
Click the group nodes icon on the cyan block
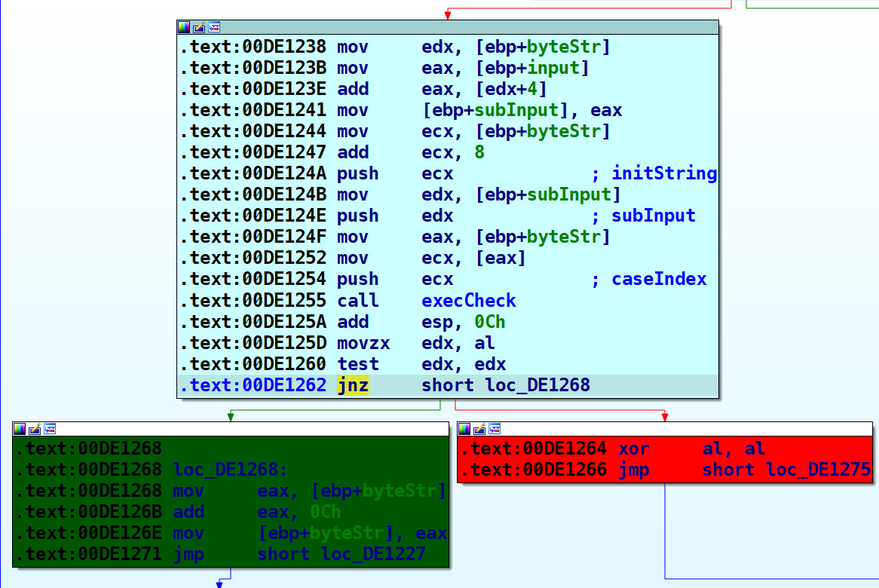214,28
